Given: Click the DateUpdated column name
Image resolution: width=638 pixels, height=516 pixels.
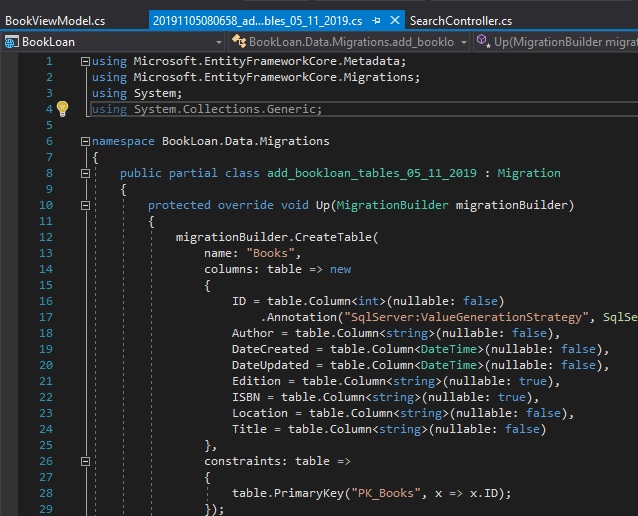Looking at the screenshot, I should (270, 365).
